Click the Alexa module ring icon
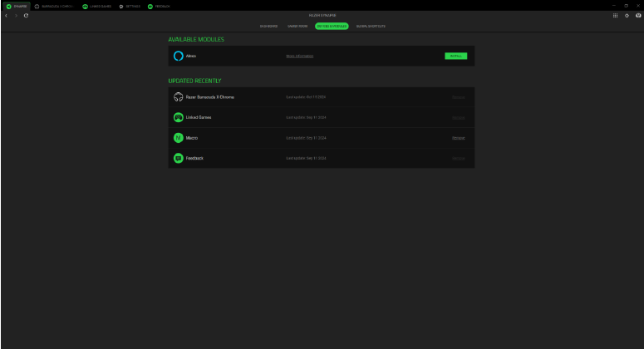This screenshot has height=349, width=644. [179, 56]
